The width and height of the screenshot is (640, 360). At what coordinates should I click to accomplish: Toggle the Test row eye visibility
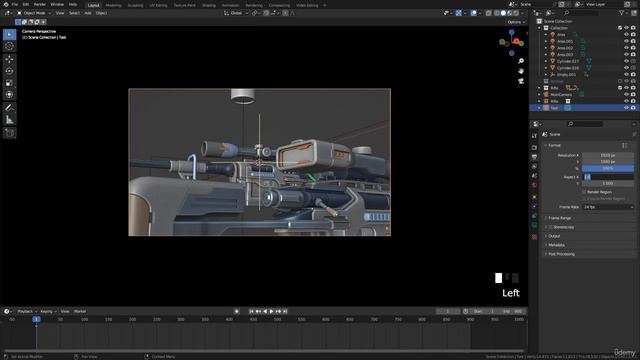pyautogui.click(x=626, y=108)
